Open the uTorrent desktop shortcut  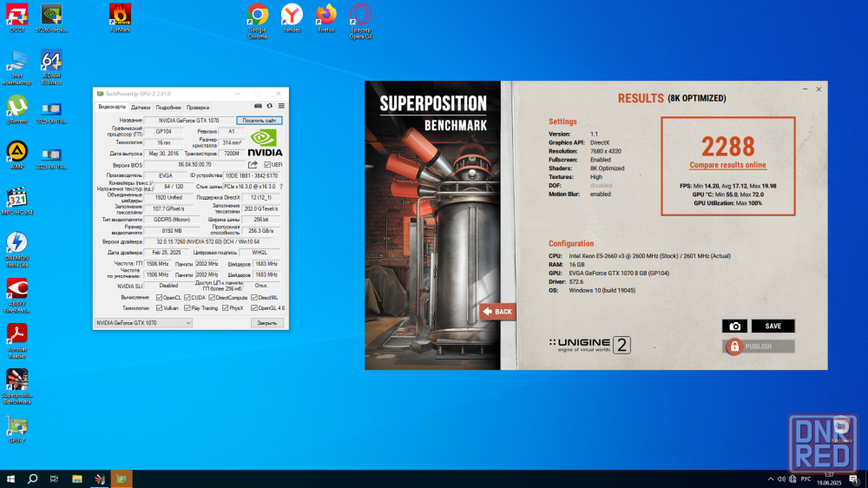pos(17,109)
